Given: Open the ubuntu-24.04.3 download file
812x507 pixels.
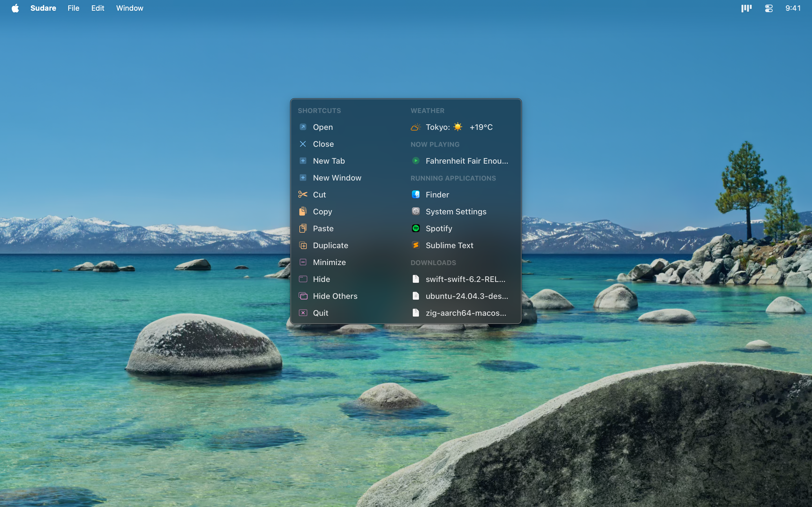Looking at the screenshot, I should click(467, 296).
